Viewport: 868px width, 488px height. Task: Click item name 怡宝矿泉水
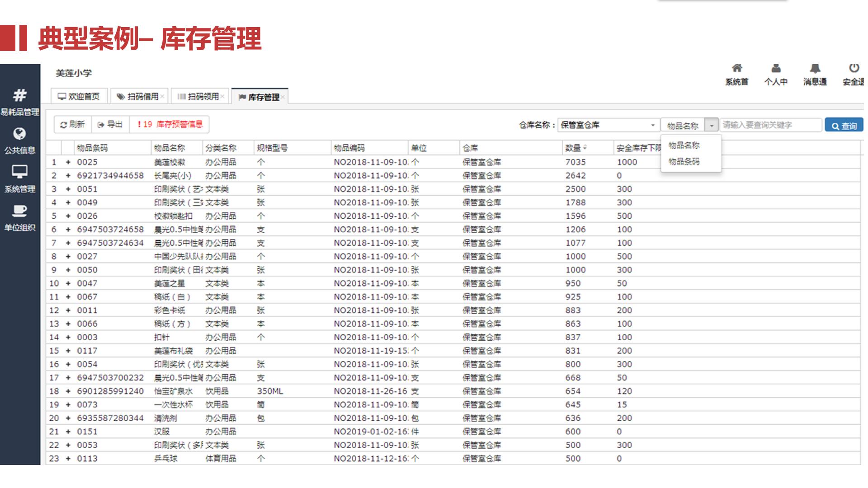(x=173, y=391)
